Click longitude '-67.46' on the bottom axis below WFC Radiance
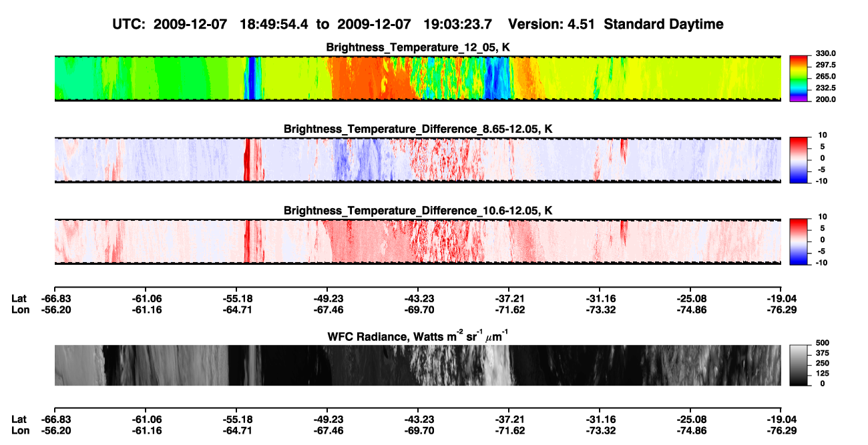The width and height of the screenshot is (868, 445). (x=327, y=430)
